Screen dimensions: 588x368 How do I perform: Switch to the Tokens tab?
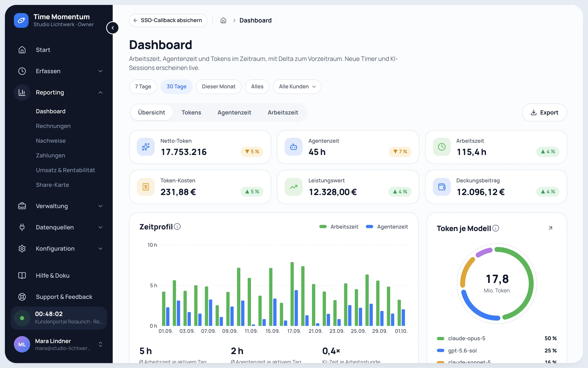[x=191, y=112]
